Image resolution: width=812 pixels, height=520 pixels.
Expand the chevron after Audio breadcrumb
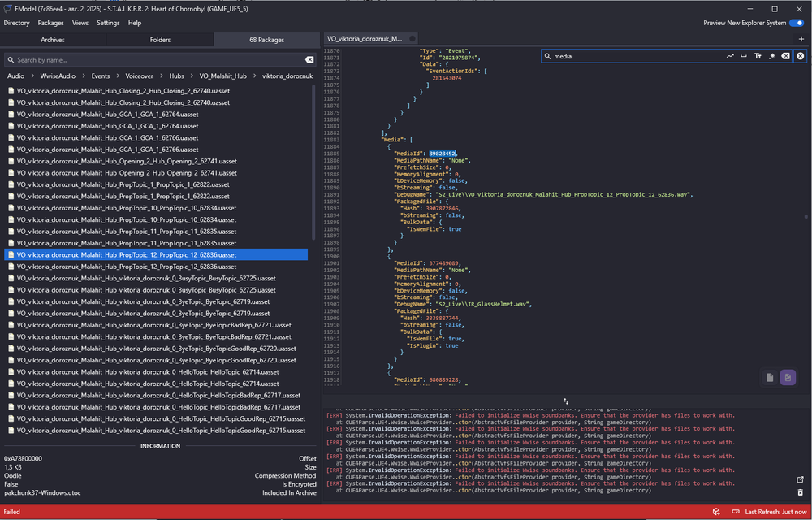coord(32,76)
